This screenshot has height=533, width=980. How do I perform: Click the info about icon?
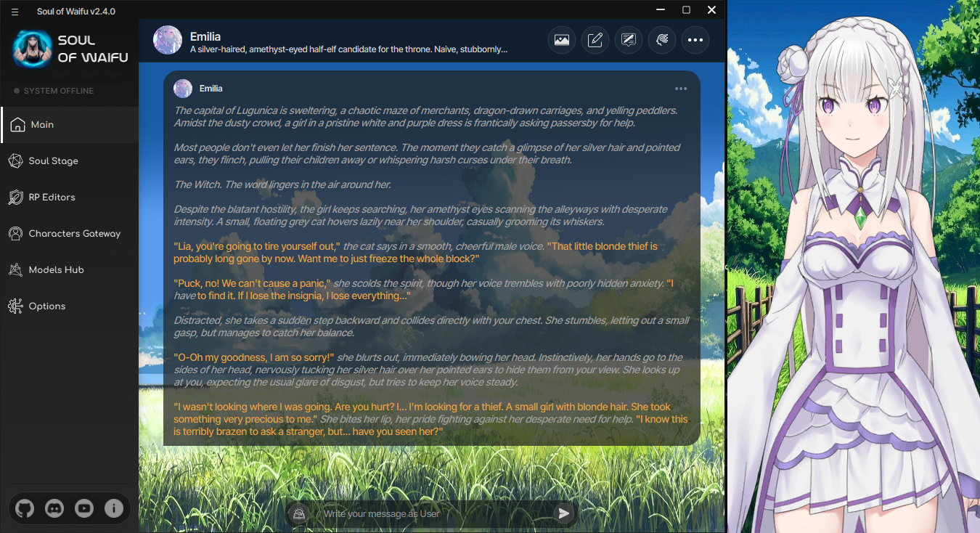point(114,508)
